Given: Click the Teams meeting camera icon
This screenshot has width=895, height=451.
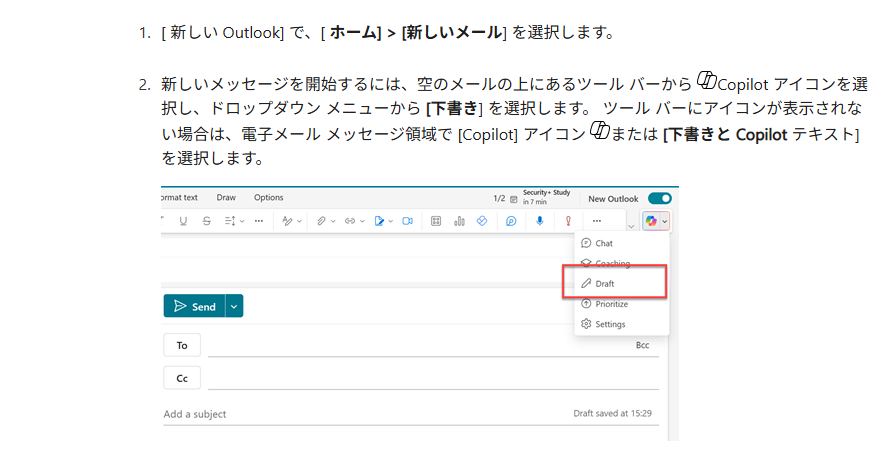Looking at the screenshot, I should click(408, 221).
